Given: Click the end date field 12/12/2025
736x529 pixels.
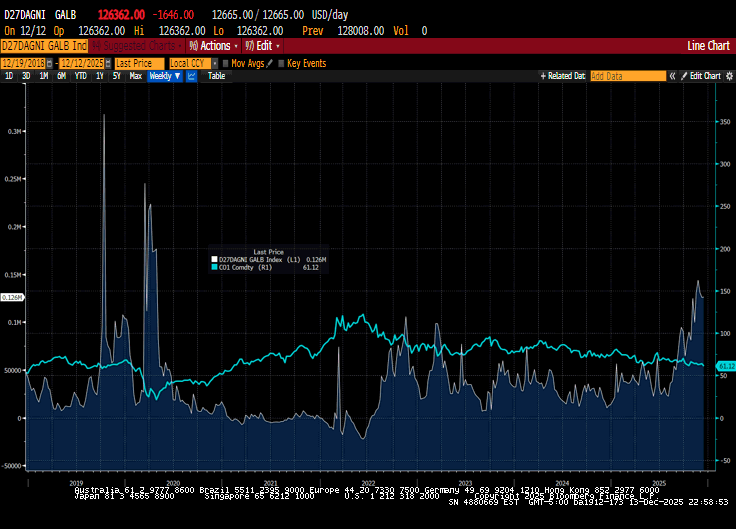Looking at the screenshot, I should (x=82, y=63).
